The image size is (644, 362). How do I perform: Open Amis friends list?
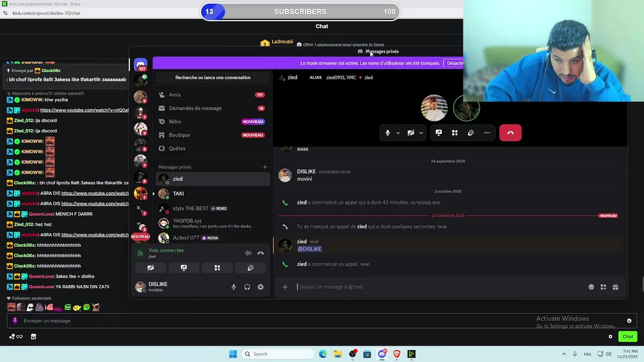point(212,95)
